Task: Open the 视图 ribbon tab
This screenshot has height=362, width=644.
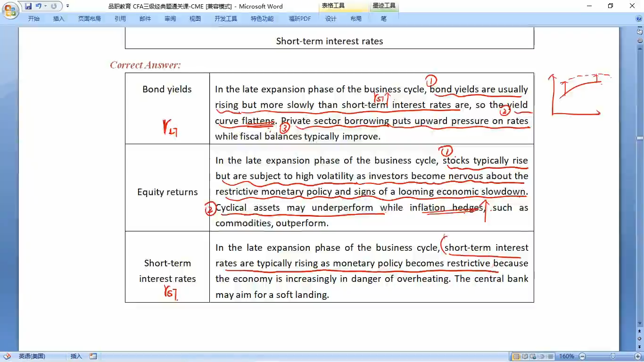Action: (195, 19)
